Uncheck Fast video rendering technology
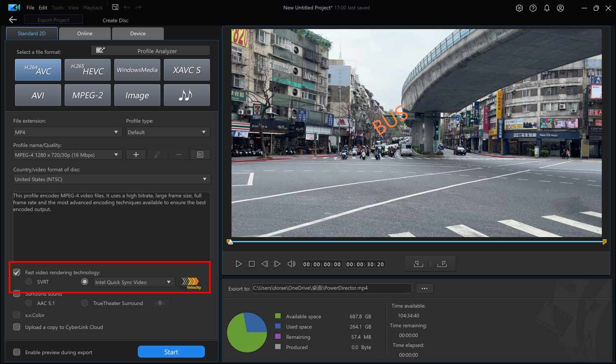This screenshot has width=616, height=364. tap(17, 272)
